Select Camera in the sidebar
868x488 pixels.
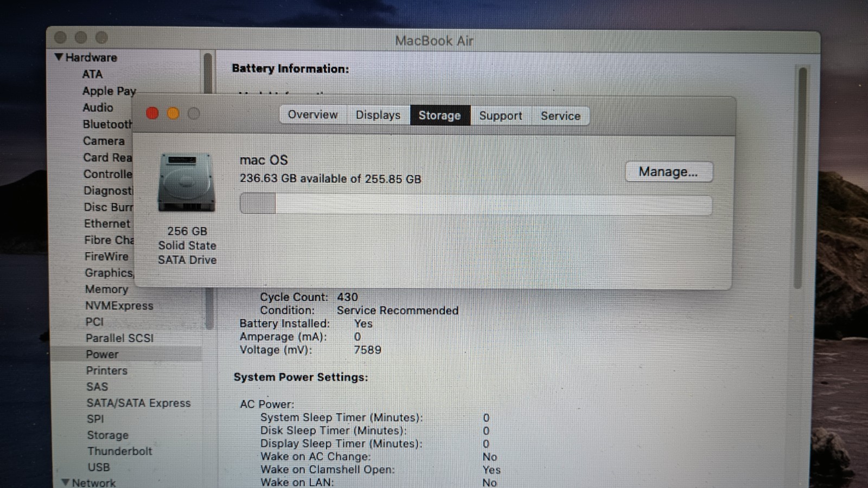104,141
